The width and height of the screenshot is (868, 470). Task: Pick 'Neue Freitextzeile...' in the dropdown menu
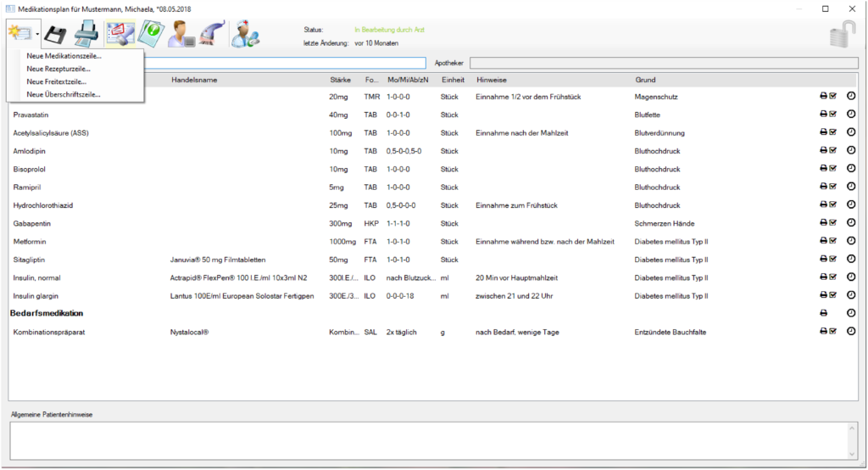pyautogui.click(x=57, y=81)
